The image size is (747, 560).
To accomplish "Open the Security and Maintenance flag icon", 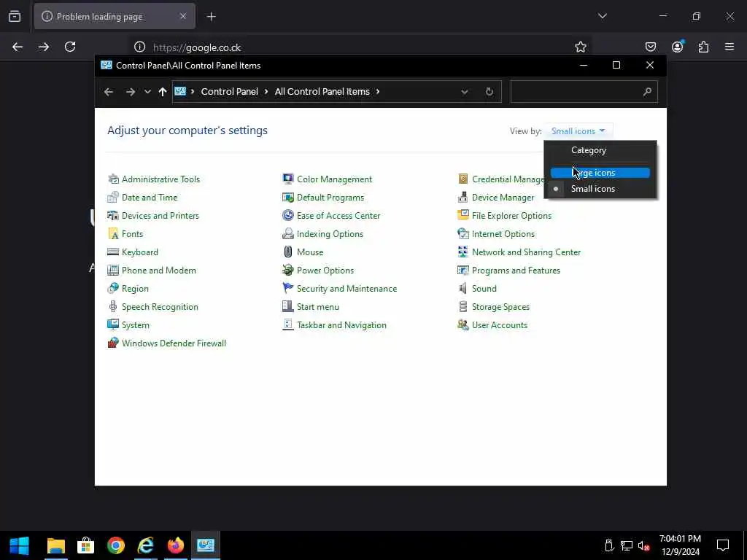I will tap(287, 289).
